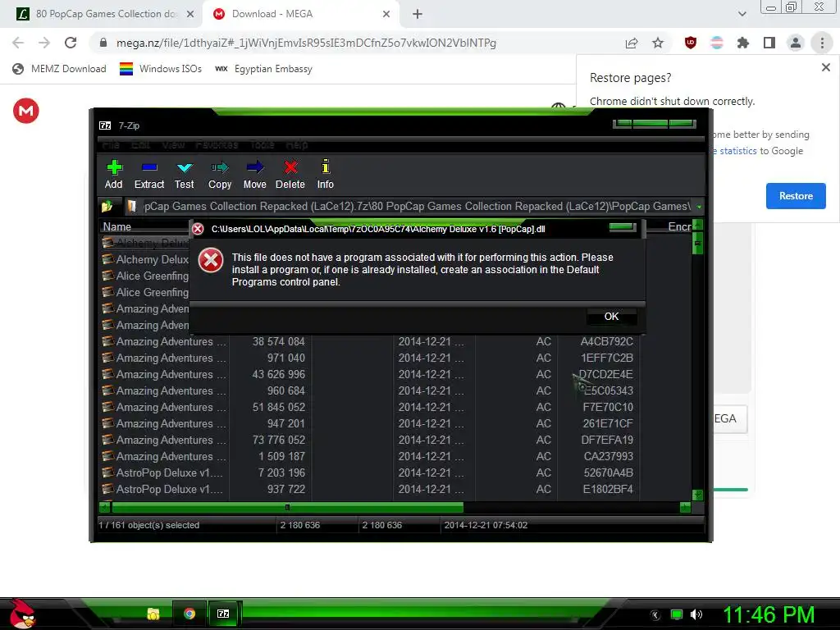Click the horizontal scrollbar thumb in 7-Zip
The width and height of the screenshot is (840, 630).
tap(287, 507)
